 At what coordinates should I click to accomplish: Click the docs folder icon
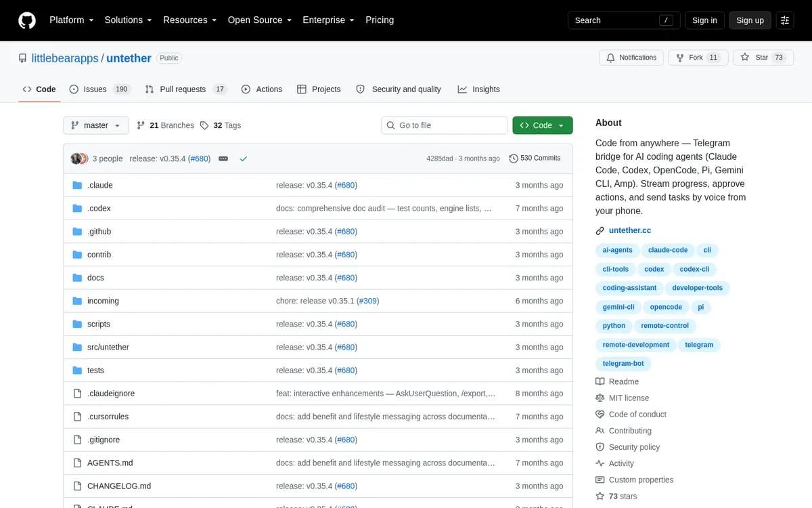[77, 278]
